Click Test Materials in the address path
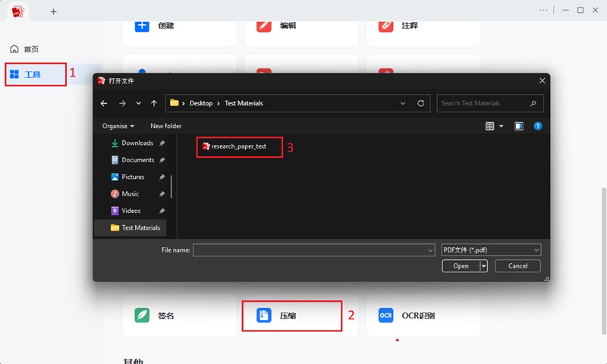The height and width of the screenshot is (364, 607). click(244, 103)
